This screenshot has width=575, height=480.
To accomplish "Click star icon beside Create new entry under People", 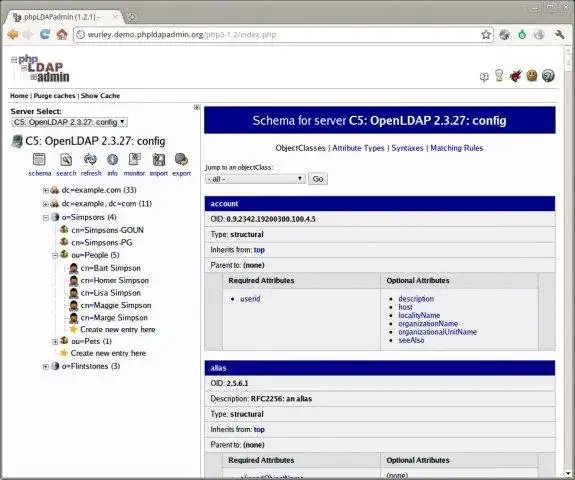I will (x=73, y=329).
